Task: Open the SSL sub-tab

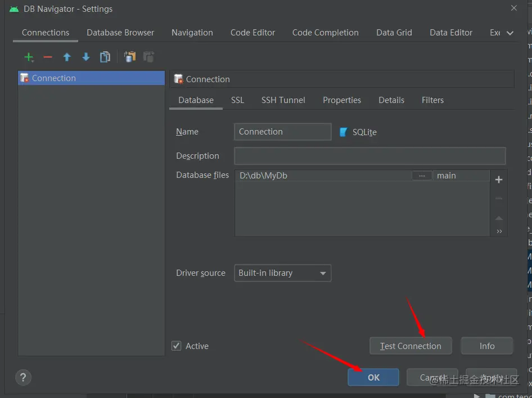Action: 237,100
